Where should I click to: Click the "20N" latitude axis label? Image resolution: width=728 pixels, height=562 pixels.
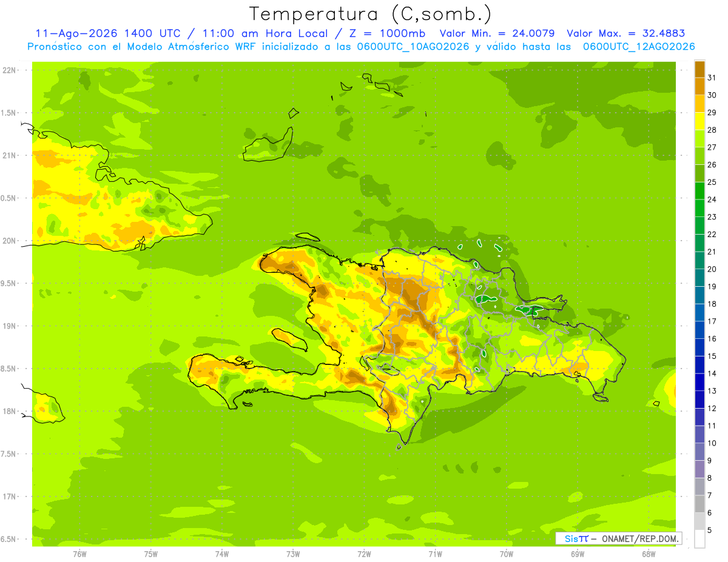[x=10, y=241]
